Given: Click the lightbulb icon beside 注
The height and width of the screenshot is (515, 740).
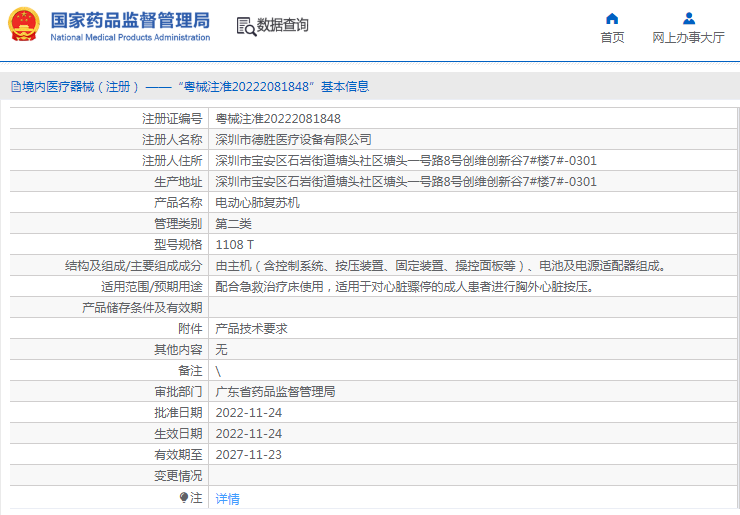Looking at the screenshot, I should [x=184, y=497].
